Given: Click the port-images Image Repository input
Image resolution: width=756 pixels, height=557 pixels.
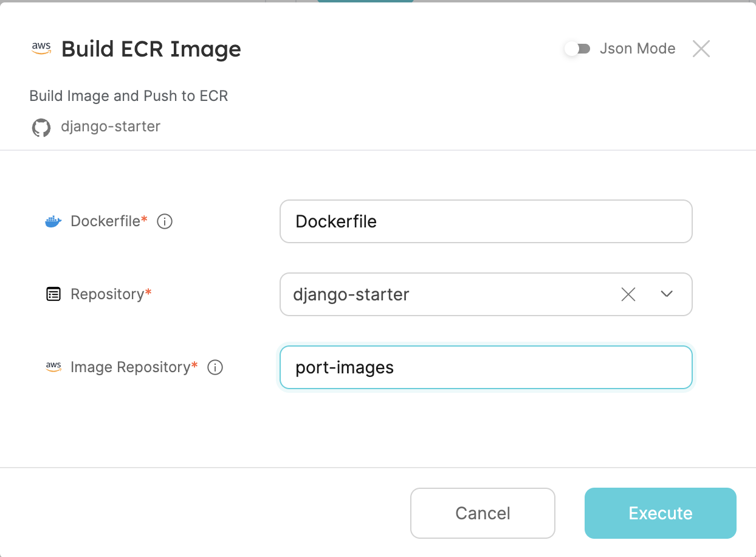Looking at the screenshot, I should [x=486, y=367].
